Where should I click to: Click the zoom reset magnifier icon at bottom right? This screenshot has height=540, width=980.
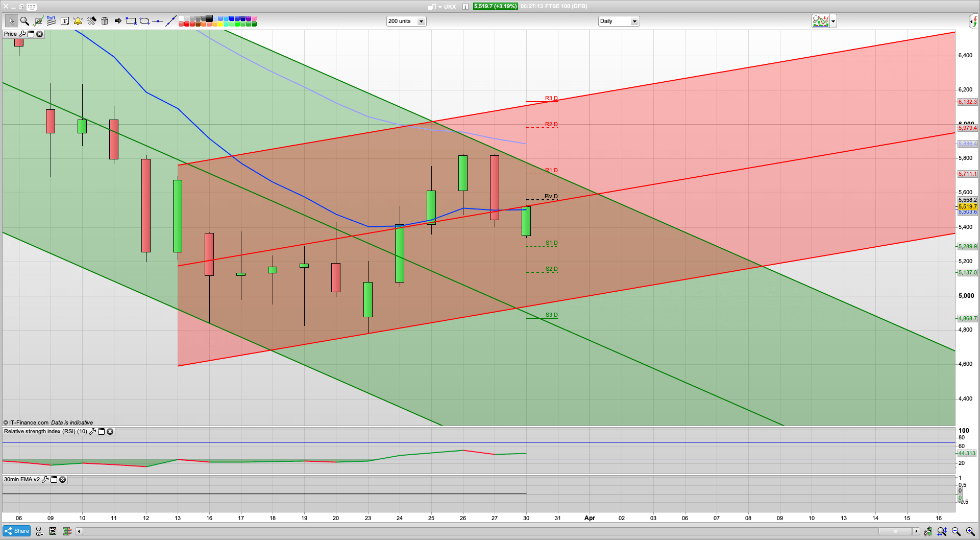tap(942, 531)
